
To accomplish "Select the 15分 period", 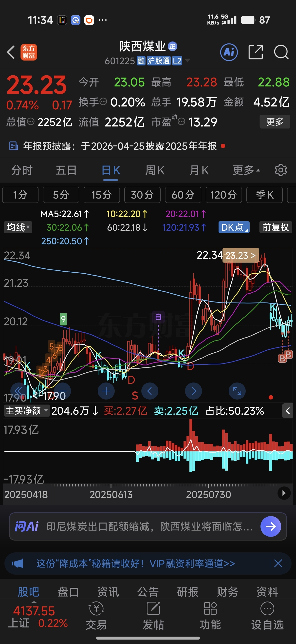I will pos(102,195).
